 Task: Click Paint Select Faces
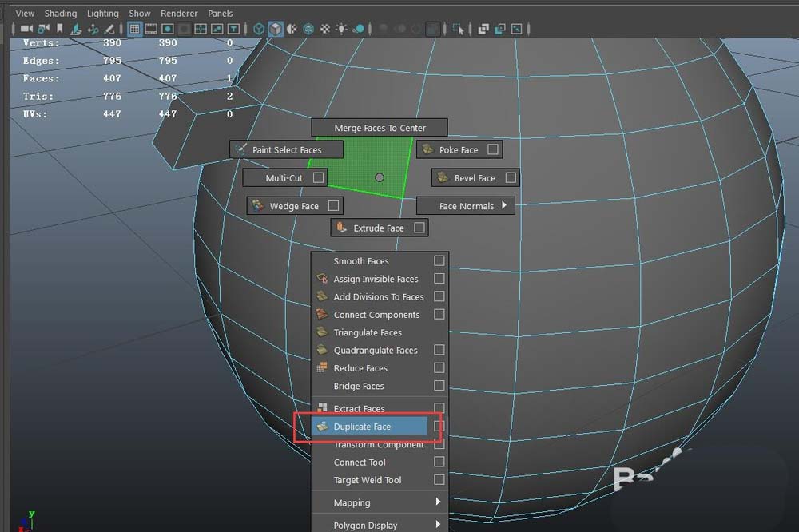(286, 149)
